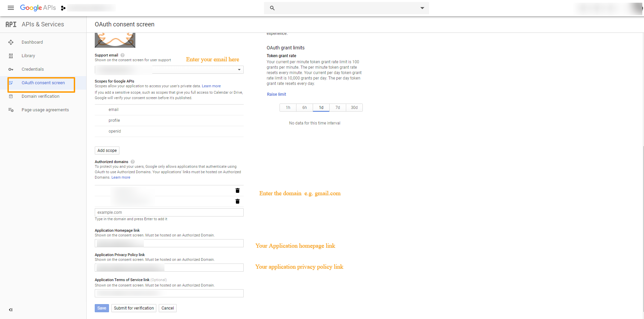Go to Credentials
The height and width of the screenshot is (319, 644).
click(x=33, y=69)
